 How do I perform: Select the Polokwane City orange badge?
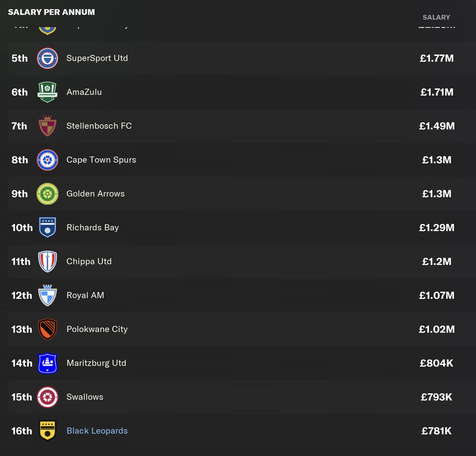click(47, 329)
